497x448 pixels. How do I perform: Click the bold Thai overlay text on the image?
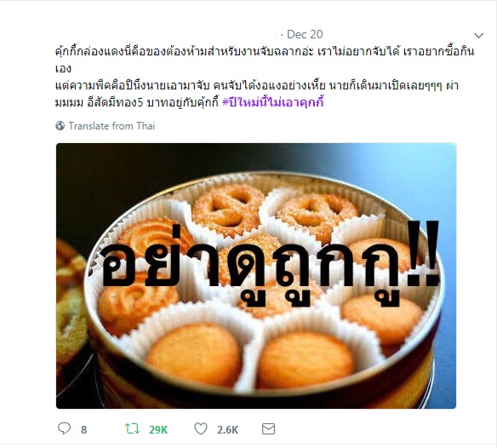coord(270,263)
